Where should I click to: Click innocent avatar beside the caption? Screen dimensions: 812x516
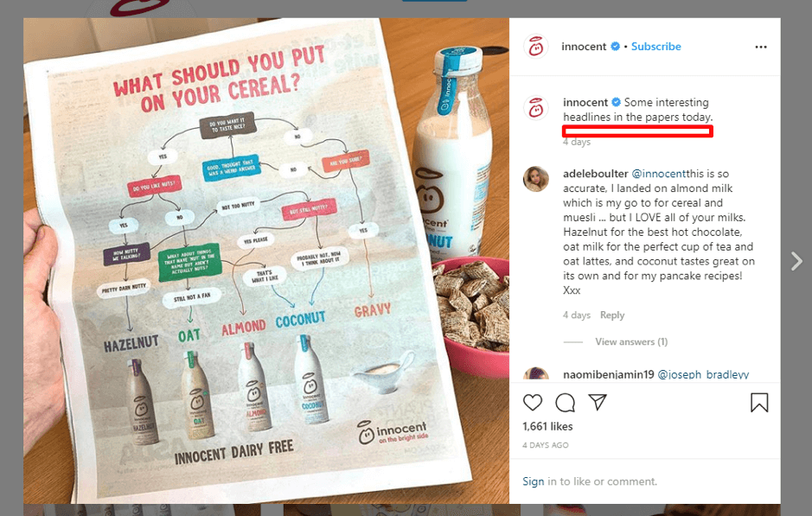536,108
